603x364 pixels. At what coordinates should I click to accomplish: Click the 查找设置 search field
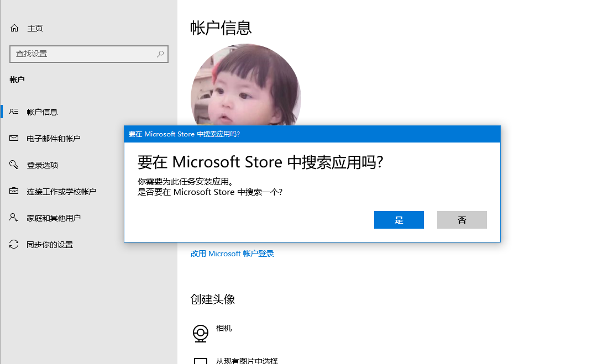click(x=89, y=54)
